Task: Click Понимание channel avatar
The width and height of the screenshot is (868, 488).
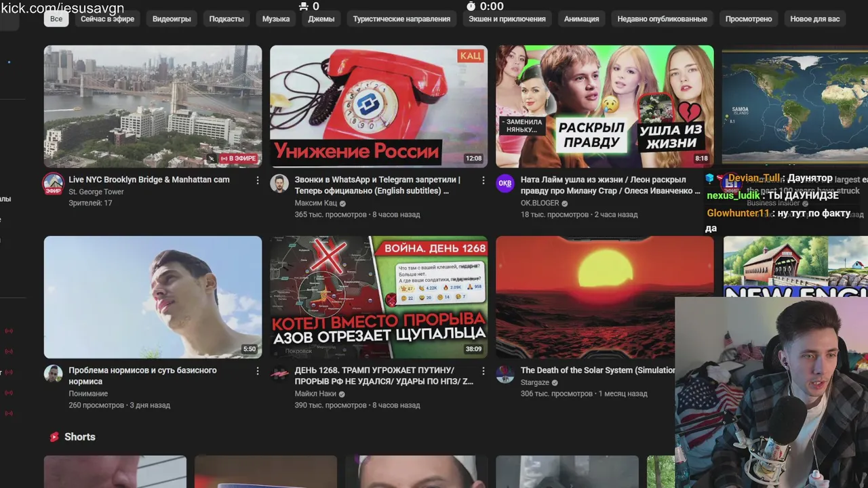Action: click(x=54, y=374)
